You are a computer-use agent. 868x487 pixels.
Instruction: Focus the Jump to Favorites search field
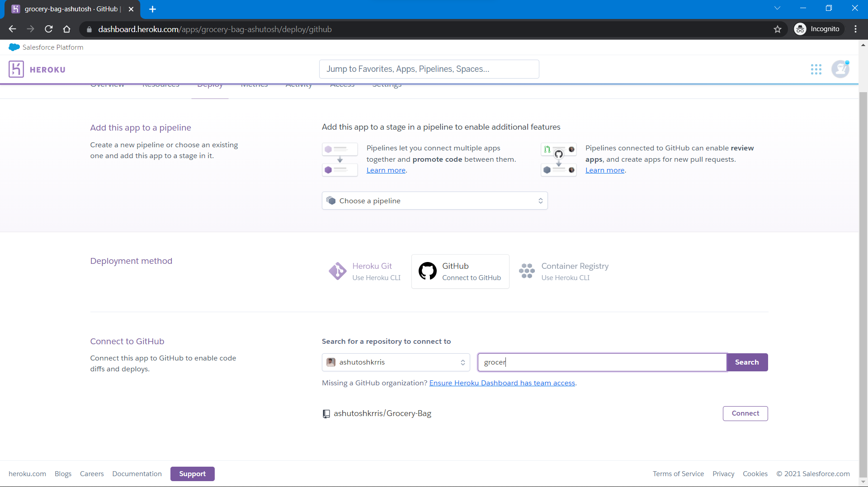429,69
